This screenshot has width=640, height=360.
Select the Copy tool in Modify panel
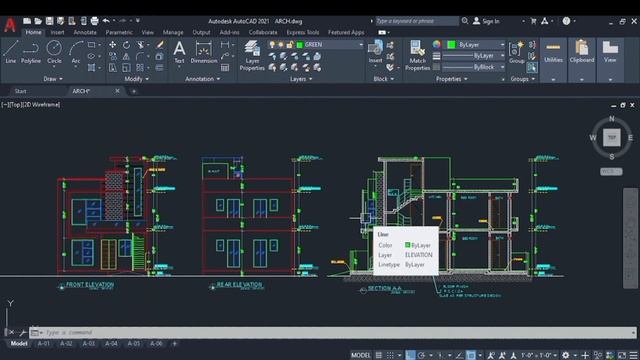112,56
